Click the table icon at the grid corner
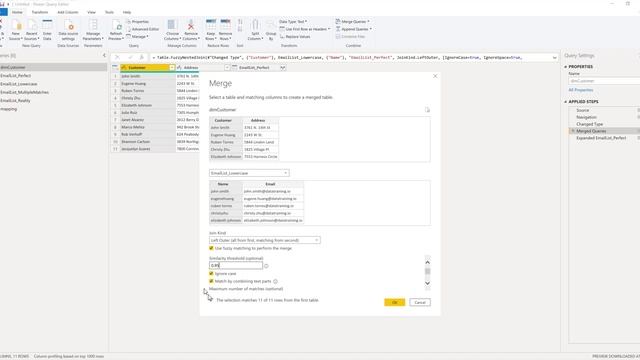Screen dimensions: 640x360 (x=115, y=67)
